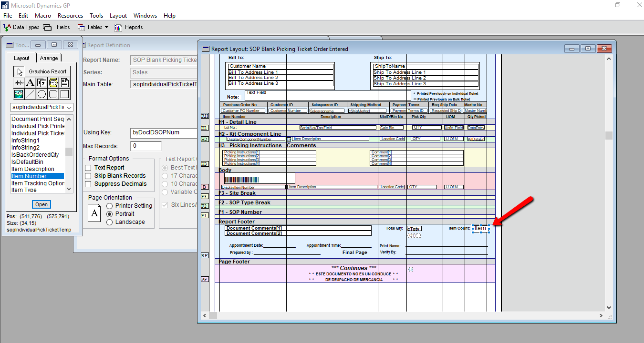
Task: Toggle the Six Lines checkbox
Action: click(x=165, y=205)
